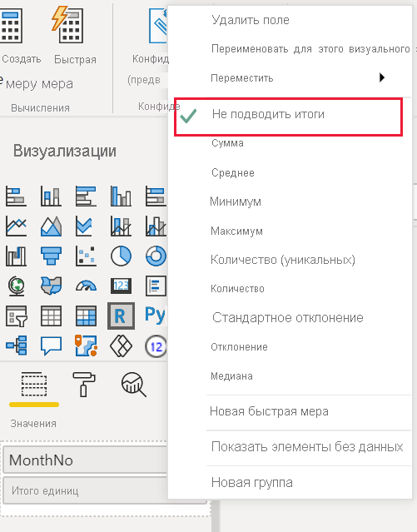417x532 pixels.
Task: Choose the stacked area chart visualization
Action: (x=84, y=226)
